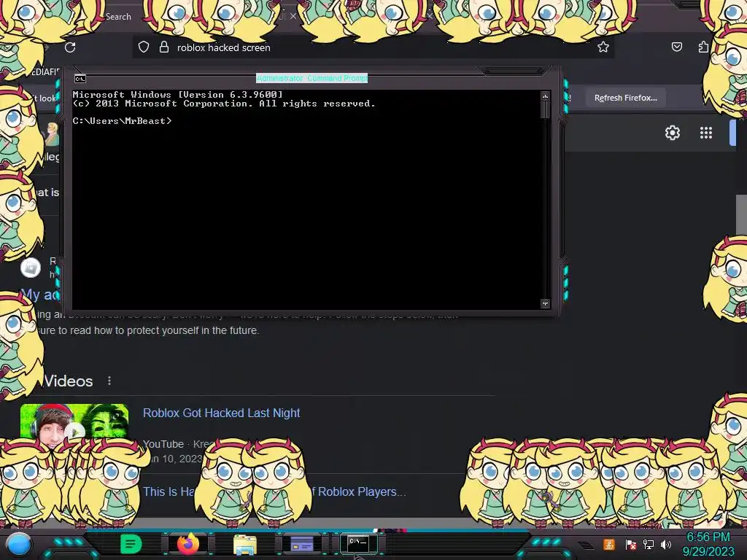Open 'Roblox Got Hacked Last Night' video link

[x=222, y=413]
